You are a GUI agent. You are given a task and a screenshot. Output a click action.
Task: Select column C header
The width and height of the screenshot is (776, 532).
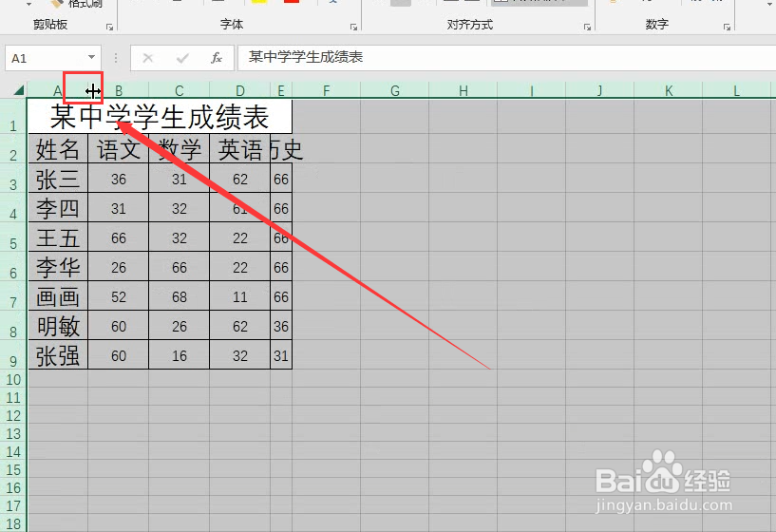pos(180,90)
